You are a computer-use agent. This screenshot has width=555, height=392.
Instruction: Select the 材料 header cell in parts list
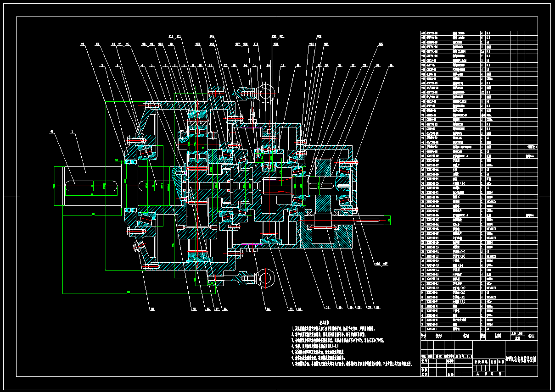point(498,336)
